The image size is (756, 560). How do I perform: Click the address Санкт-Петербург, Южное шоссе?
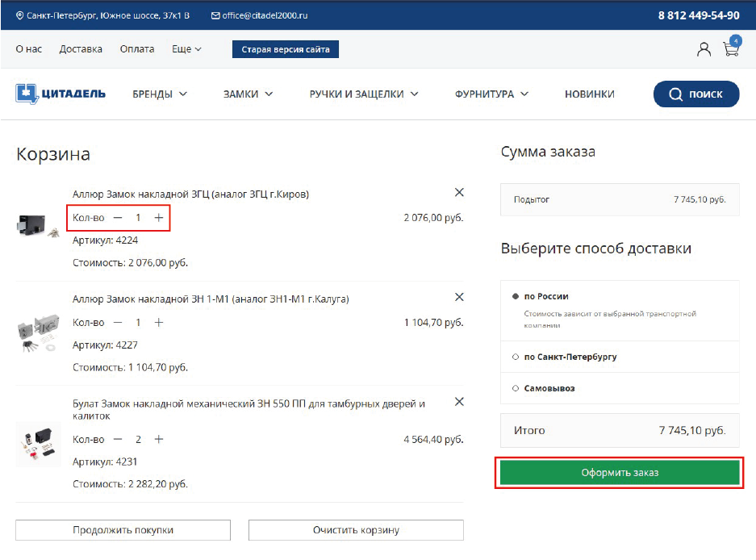(x=108, y=15)
